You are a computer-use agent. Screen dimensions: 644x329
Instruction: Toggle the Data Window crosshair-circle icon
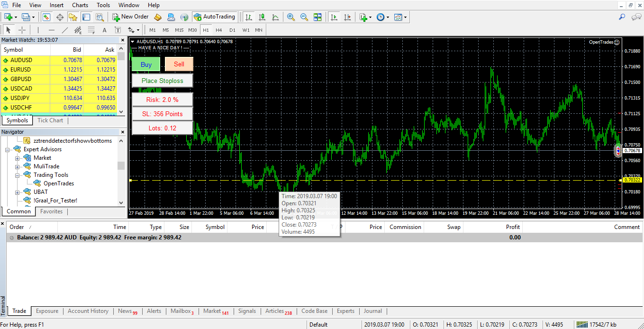(60, 17)
